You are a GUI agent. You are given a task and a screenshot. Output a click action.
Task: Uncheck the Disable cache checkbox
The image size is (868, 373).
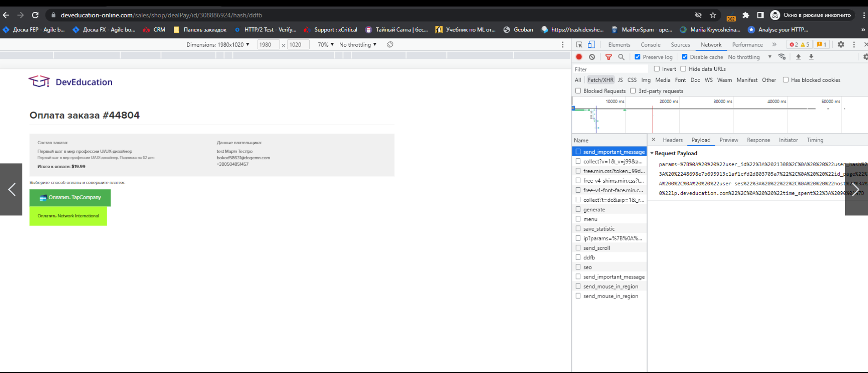(x=685, y=57)
